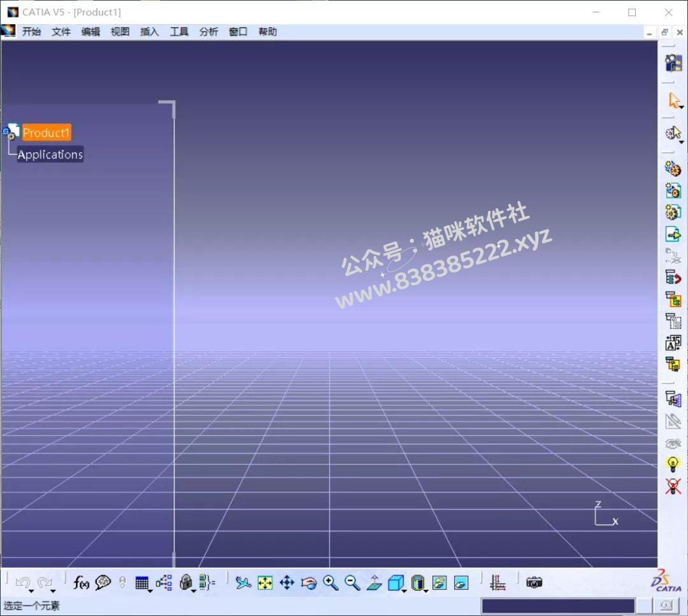The image size is (688, 616).
Task: Select the Pan tool
Action: 287,583
